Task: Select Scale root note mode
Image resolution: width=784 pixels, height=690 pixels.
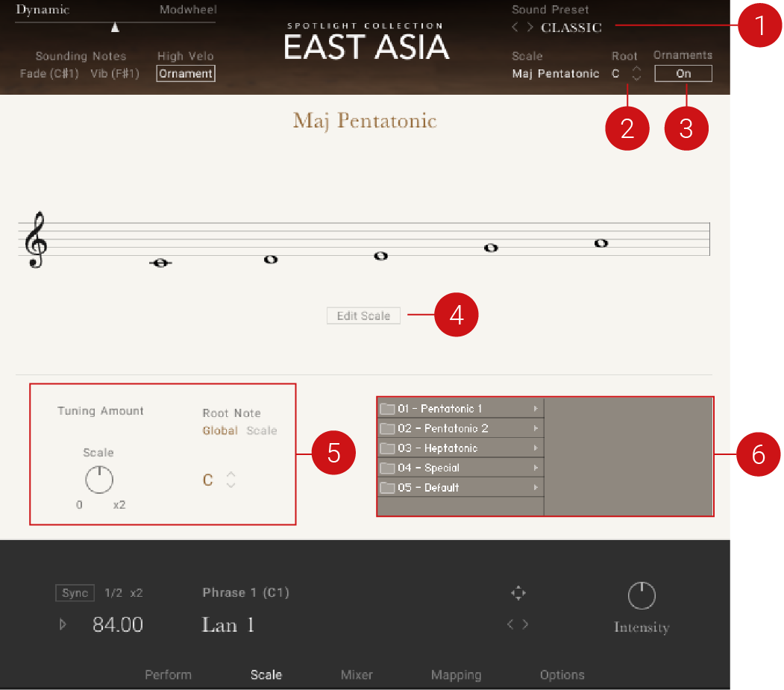Action: (262, 430)
